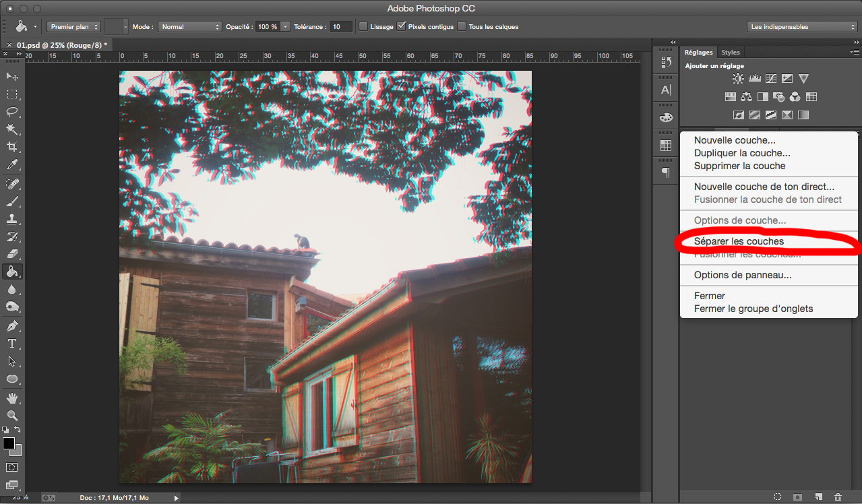
Task: Click the foreground color swatch
Action: pyautogui.click(x=9, y=443)
